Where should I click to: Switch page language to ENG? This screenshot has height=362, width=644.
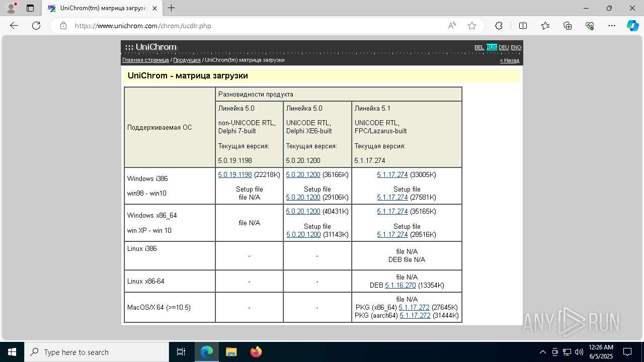click(516, 47)
